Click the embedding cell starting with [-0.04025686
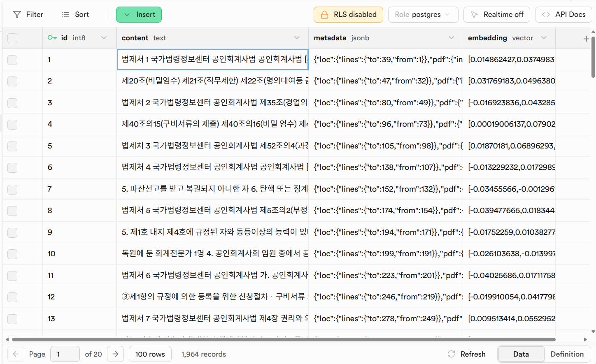The image size is (596, 364). pos(509,276)
